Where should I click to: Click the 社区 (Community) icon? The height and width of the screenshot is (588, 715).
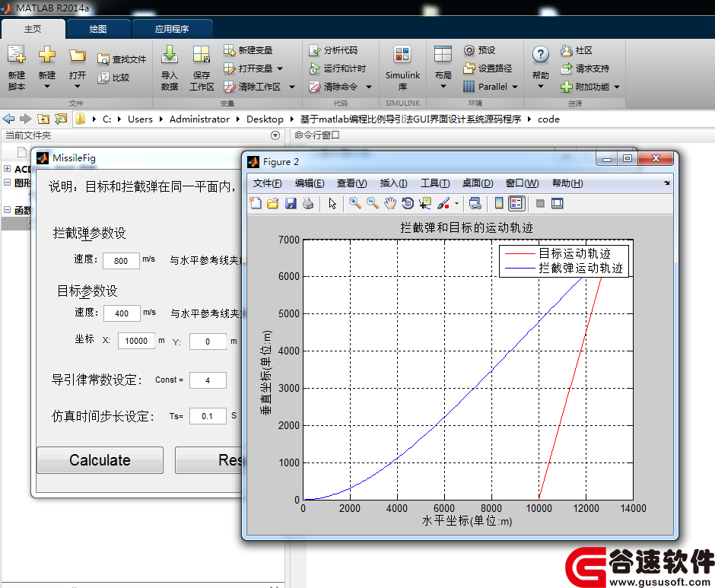[567, 50]
